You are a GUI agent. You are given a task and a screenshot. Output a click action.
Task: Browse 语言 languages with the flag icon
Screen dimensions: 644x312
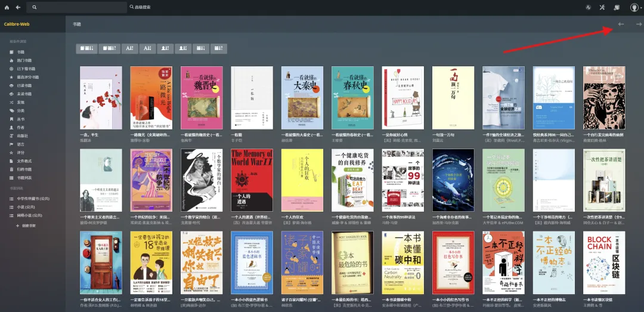pos(17,144)
